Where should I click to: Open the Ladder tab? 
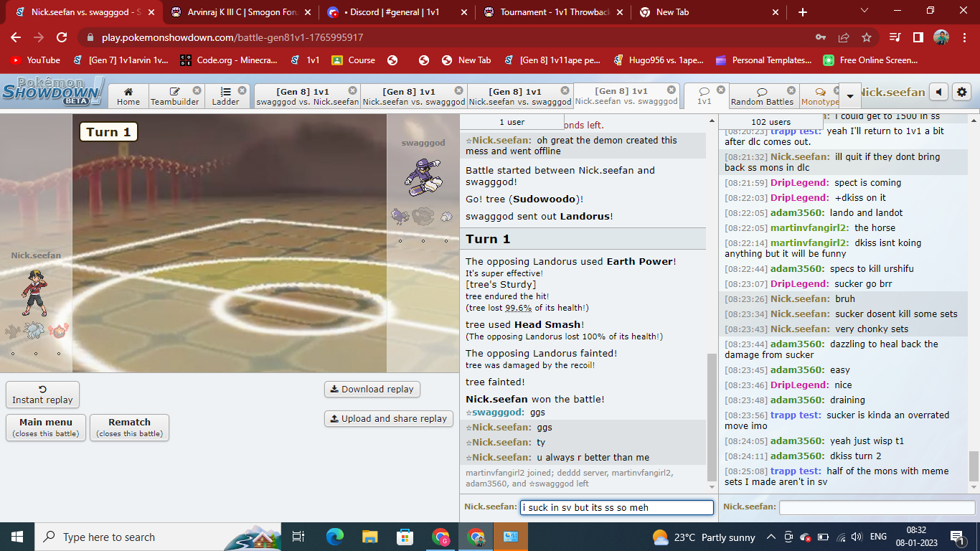[x=225, y=96]
